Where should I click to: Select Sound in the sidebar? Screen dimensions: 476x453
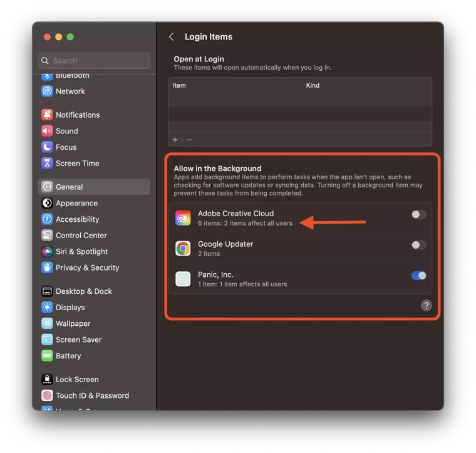pyautogui.click(x=94, y=131)
